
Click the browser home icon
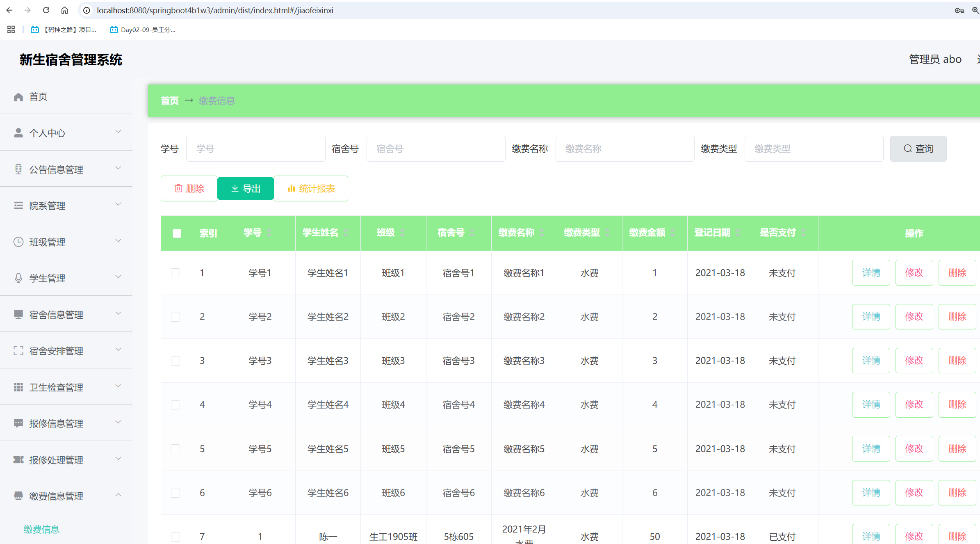pos(64,10)
